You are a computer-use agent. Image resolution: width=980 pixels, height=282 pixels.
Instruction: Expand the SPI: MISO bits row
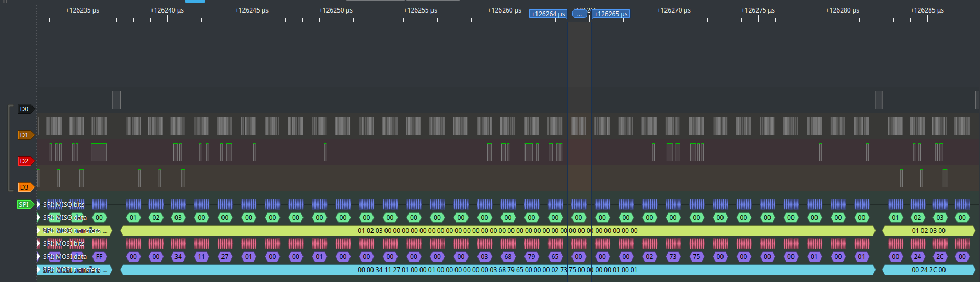click(x=39, y=205)
